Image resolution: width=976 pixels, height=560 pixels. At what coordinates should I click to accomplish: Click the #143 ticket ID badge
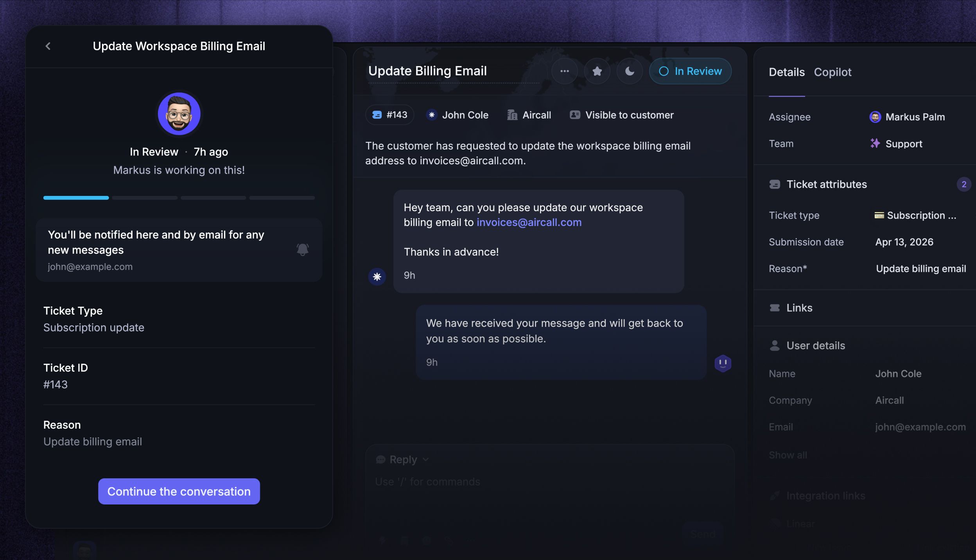pos(390,115)
